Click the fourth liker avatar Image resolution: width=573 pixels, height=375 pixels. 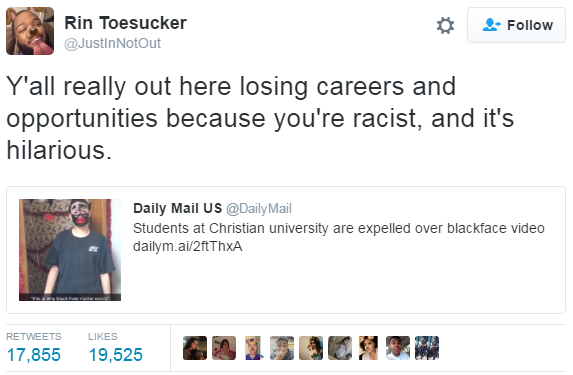[282, 348]
